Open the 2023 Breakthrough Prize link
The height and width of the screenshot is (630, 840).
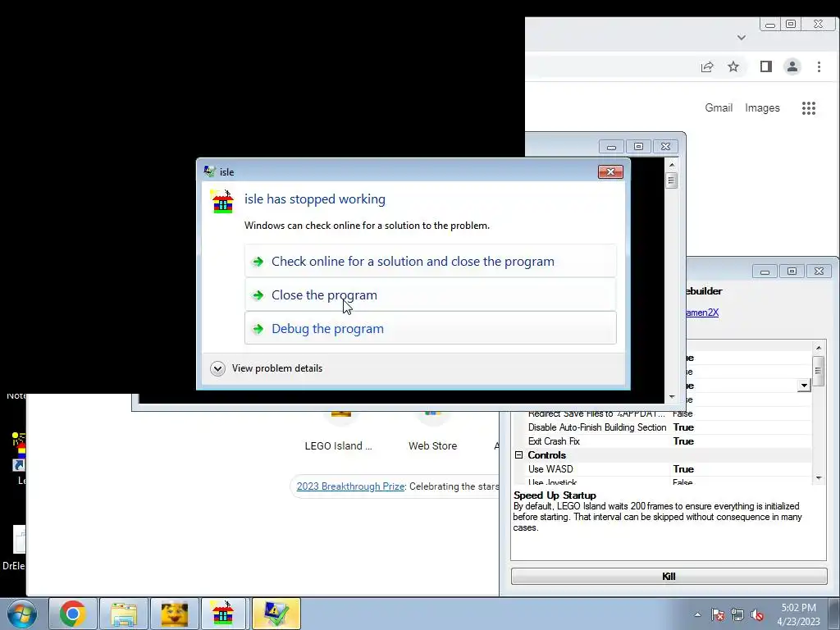(x=350, y=486)
